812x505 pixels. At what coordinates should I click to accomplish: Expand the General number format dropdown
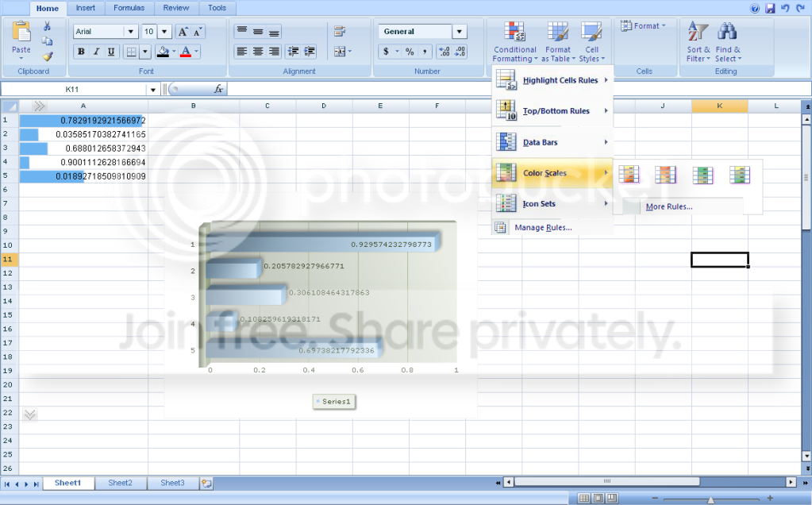pos(460,32)
